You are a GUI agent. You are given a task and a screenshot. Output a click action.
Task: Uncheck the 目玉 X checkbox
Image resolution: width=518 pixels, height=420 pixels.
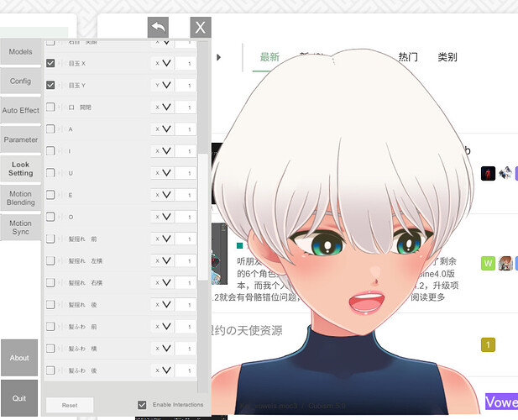[50, 63]
